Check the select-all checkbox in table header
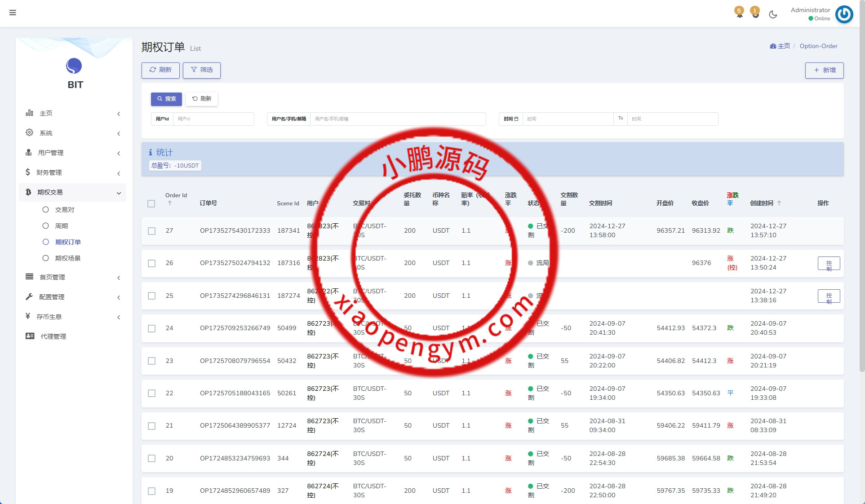This screenshot has width=865, height=504. [x=151, y=203]
